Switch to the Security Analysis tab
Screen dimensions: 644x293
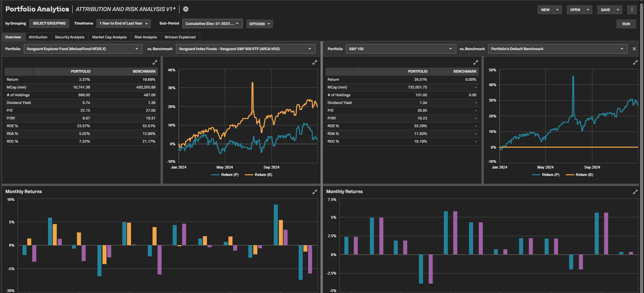70,37
